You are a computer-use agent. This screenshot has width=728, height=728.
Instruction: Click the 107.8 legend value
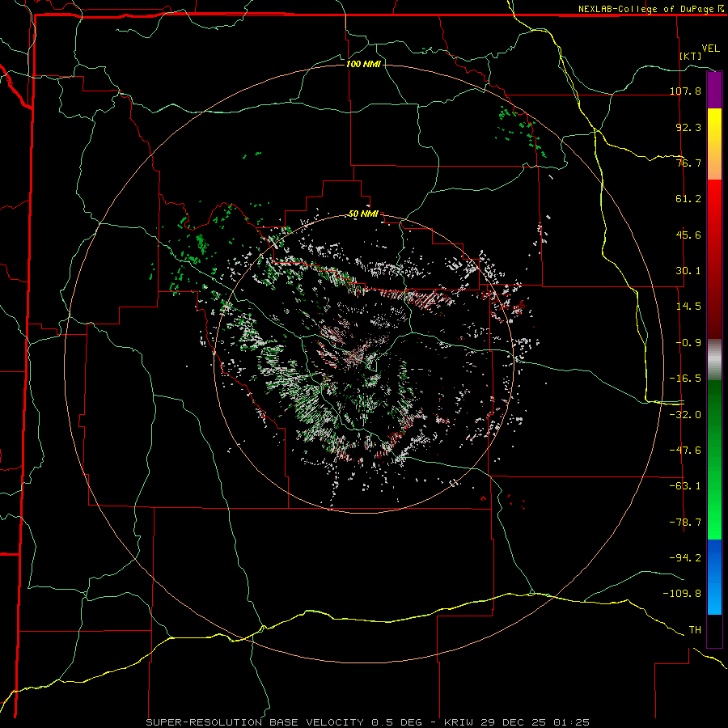tap(685, 91)
